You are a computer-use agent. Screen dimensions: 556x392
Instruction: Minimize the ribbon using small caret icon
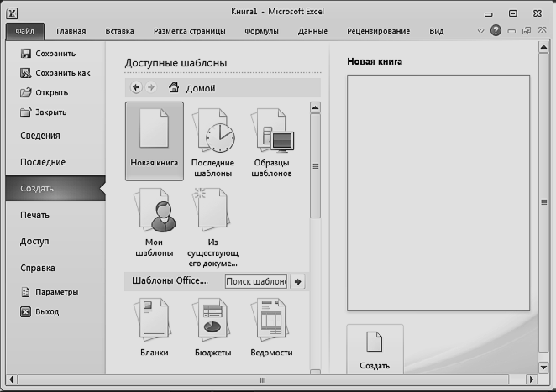(x=480, y=31)
